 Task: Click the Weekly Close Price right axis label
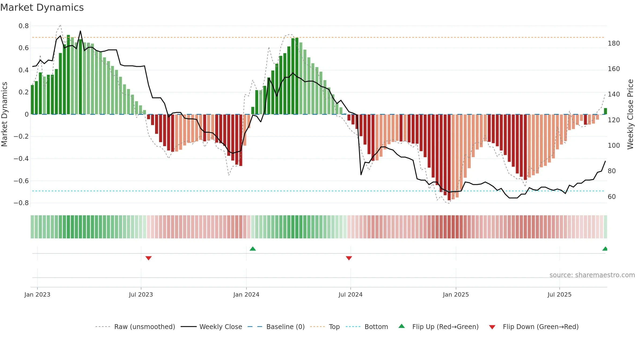pos(630,114)
